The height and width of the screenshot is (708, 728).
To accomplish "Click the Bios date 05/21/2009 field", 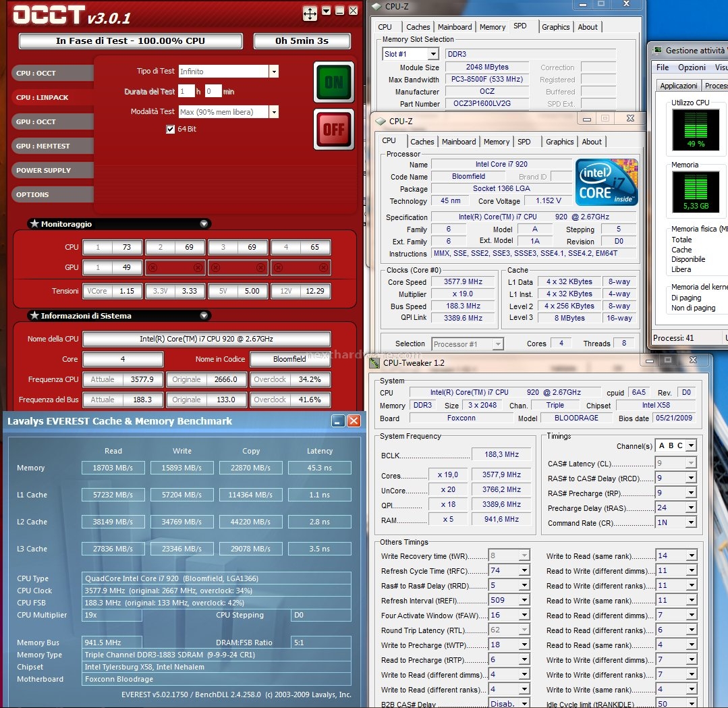I will (674, 418).
